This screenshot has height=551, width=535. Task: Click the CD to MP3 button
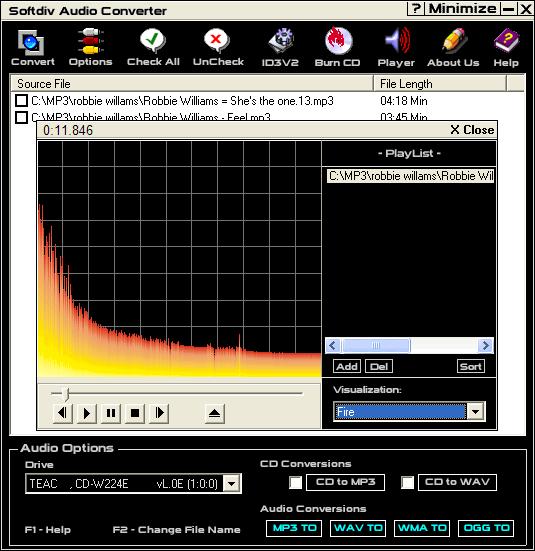tap(346, 482)
